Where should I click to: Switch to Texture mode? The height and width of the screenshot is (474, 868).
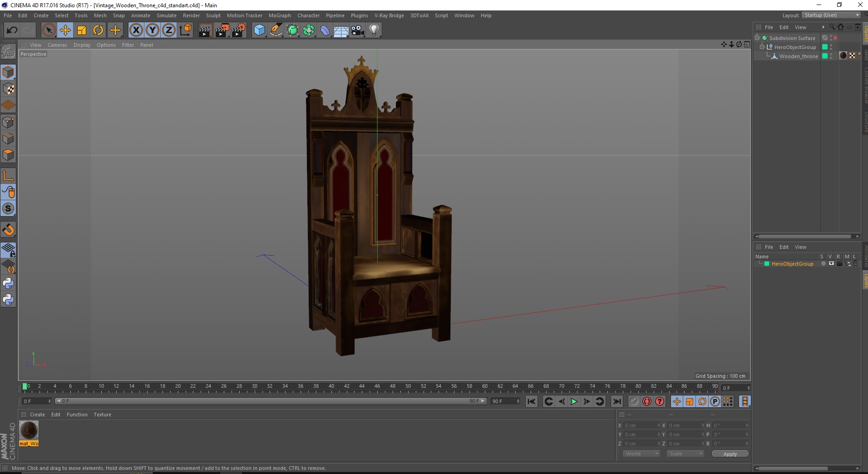(x=8, y=89)
